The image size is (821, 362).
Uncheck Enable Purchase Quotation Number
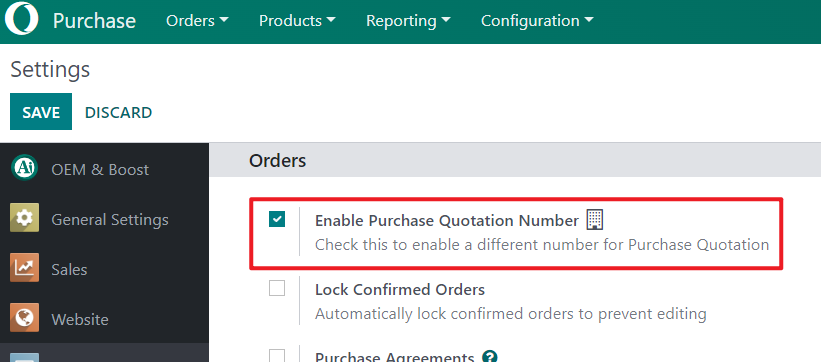277,220
